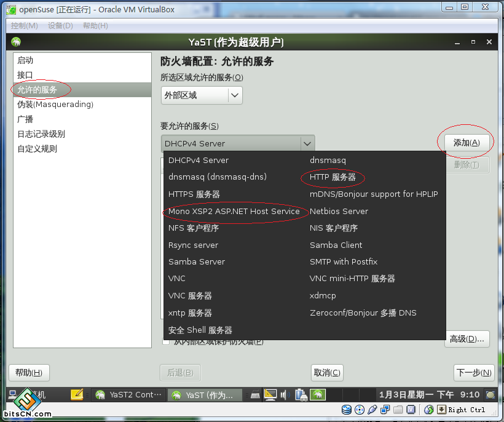
Task: Select 日志记录级别 in the sidebar
Action: point(82,134)
